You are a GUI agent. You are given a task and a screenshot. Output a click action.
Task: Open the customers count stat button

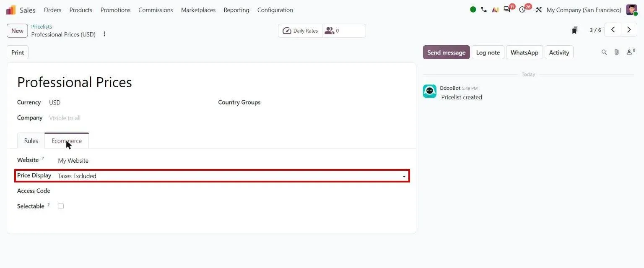point(344,31)
